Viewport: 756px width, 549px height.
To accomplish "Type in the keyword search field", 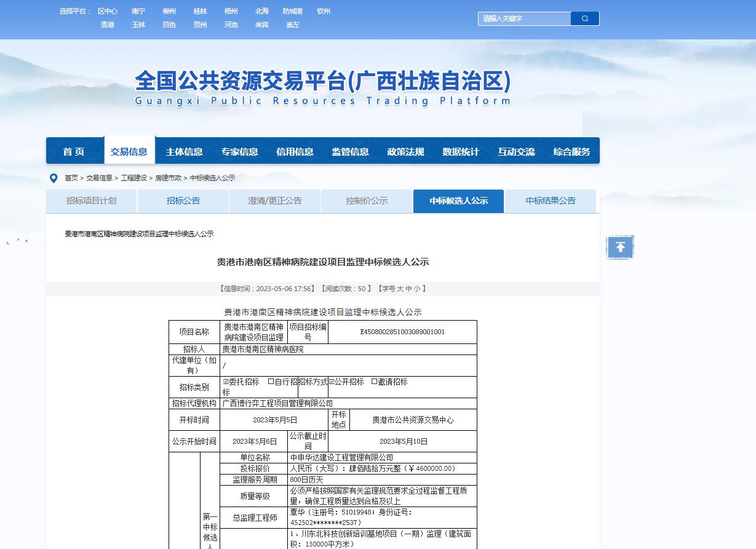I will [524, 18].
